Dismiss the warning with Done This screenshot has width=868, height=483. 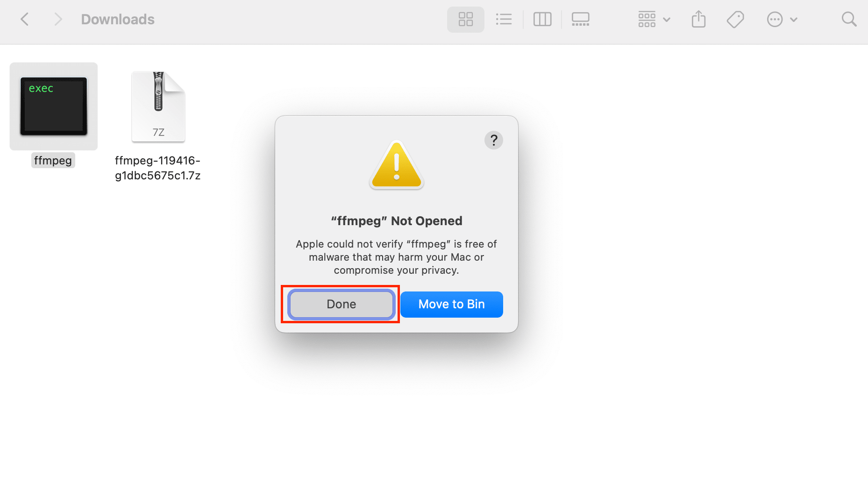click(x=342, y=304)
